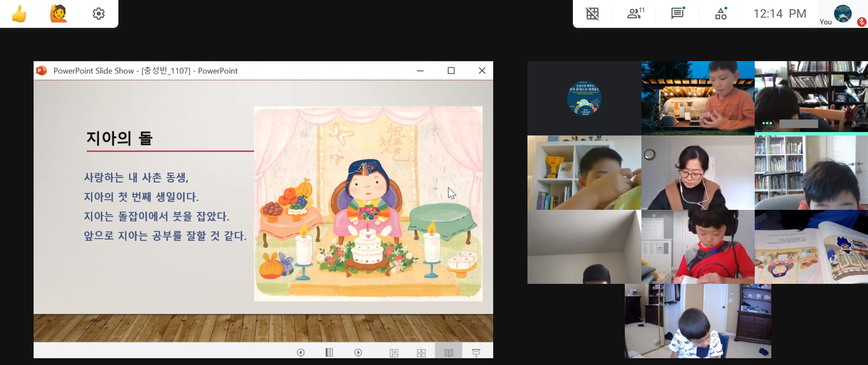Go to the previous slide arrow
This screenshot has width=868, height=365.
tap(301, 352)
